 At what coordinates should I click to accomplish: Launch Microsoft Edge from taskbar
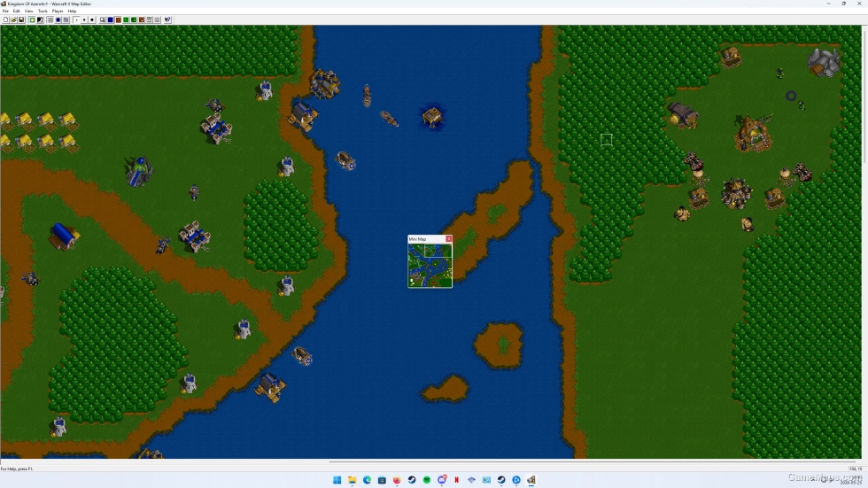367,480
